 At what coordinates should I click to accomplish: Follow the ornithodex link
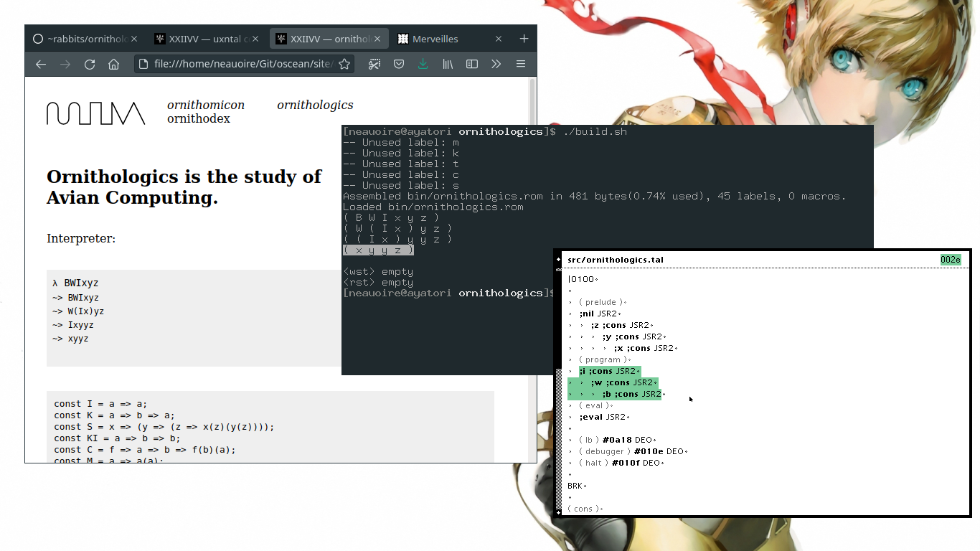tap(199, 118)
